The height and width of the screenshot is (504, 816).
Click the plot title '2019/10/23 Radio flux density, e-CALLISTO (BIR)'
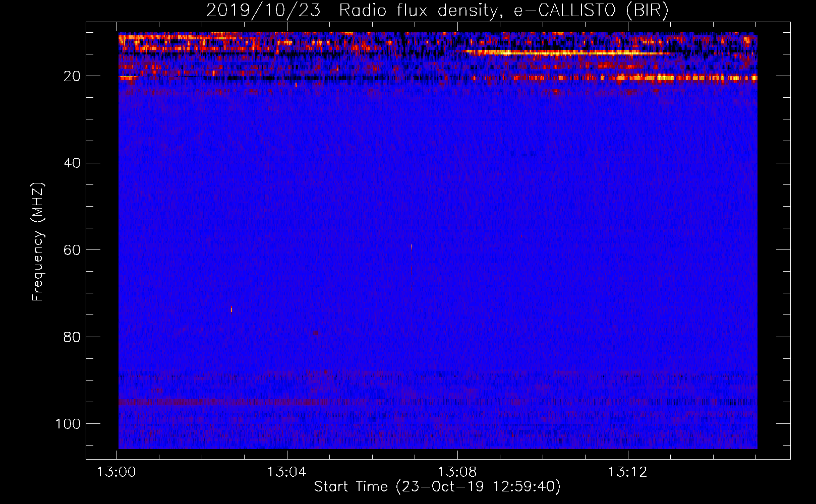tap(437, 10)
